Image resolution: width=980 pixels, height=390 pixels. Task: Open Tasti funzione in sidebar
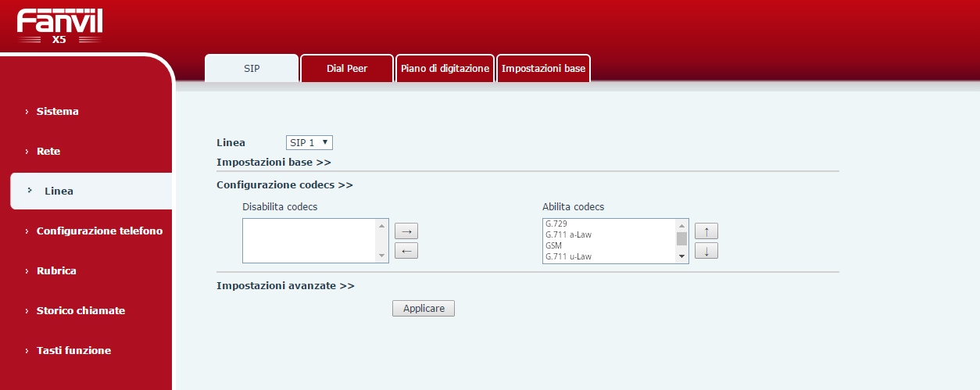73,350
